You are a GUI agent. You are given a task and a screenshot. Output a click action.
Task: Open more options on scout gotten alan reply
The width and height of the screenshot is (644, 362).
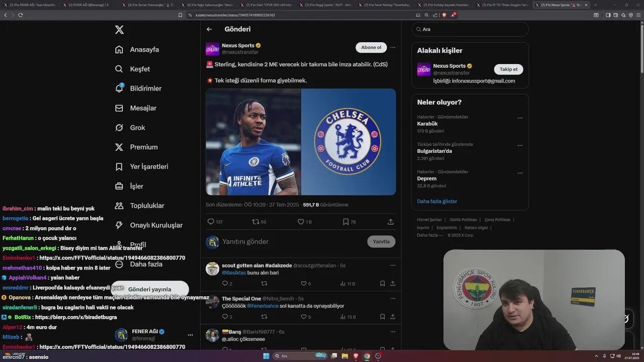(393, 265)
